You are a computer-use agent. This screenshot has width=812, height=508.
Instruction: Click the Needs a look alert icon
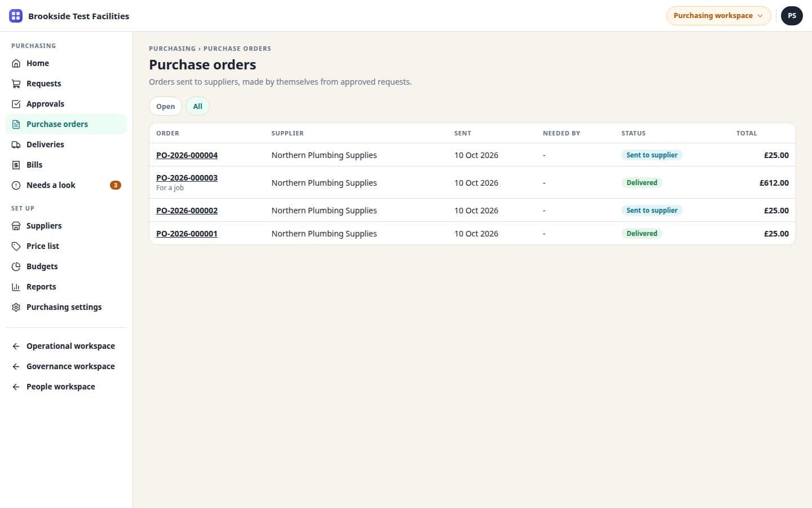pyautogui.click(x=16, y=185)
